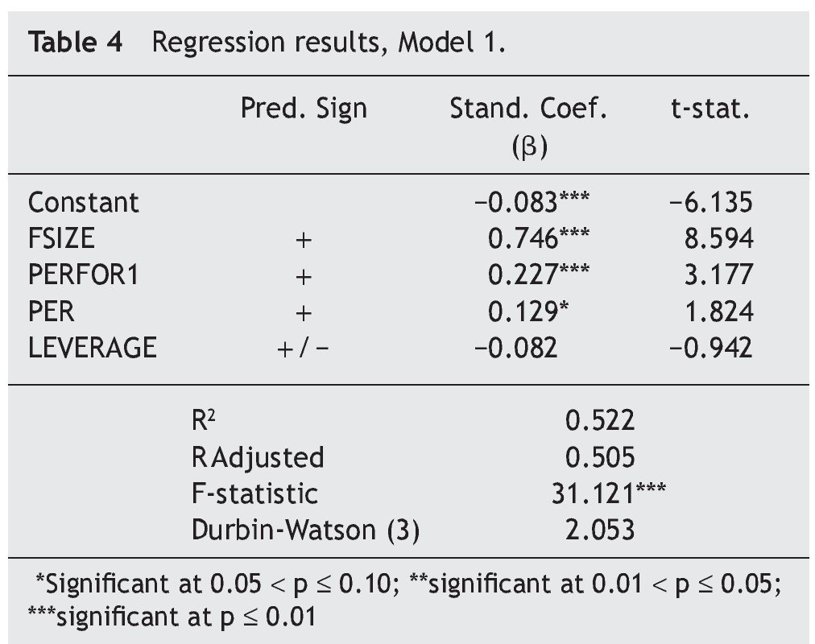Click the significance footnote text

407,599
